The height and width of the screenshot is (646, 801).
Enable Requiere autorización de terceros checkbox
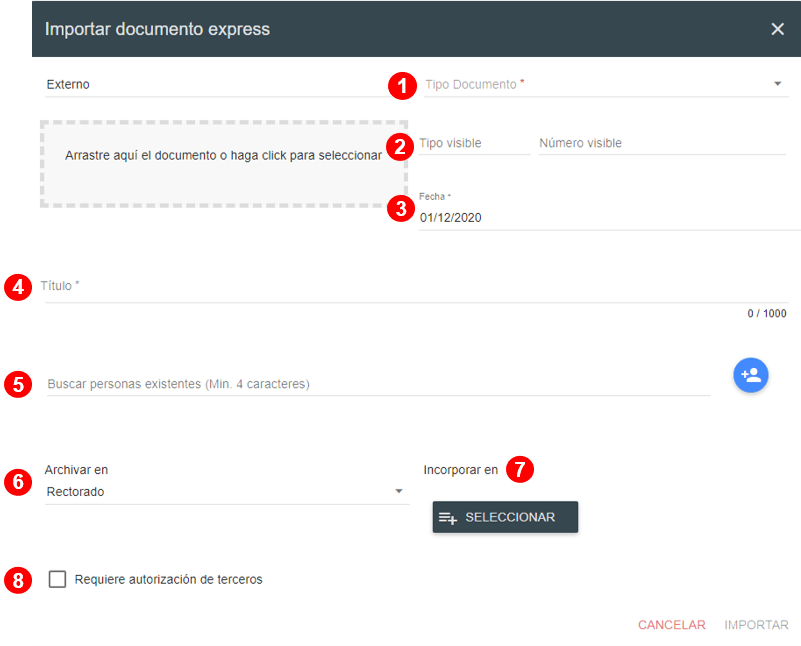tap(57, 579)
